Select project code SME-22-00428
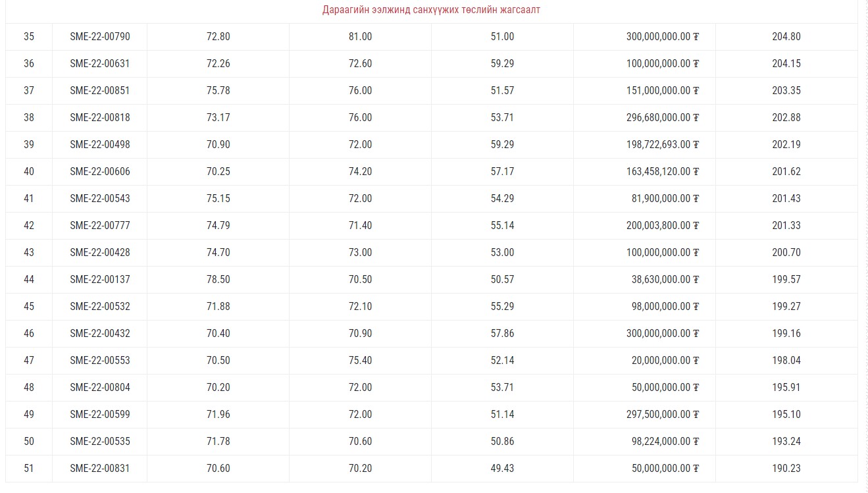 tap(100, 253)
